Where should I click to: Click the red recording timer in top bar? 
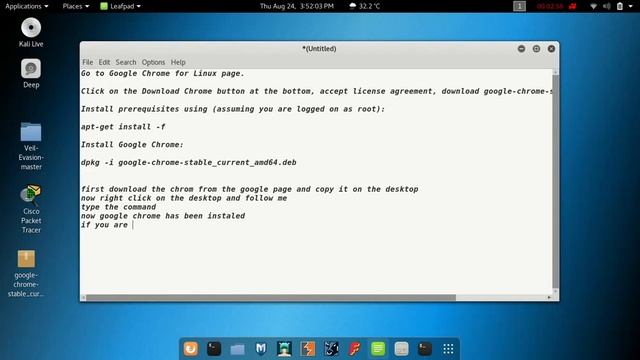pos(549,6)
